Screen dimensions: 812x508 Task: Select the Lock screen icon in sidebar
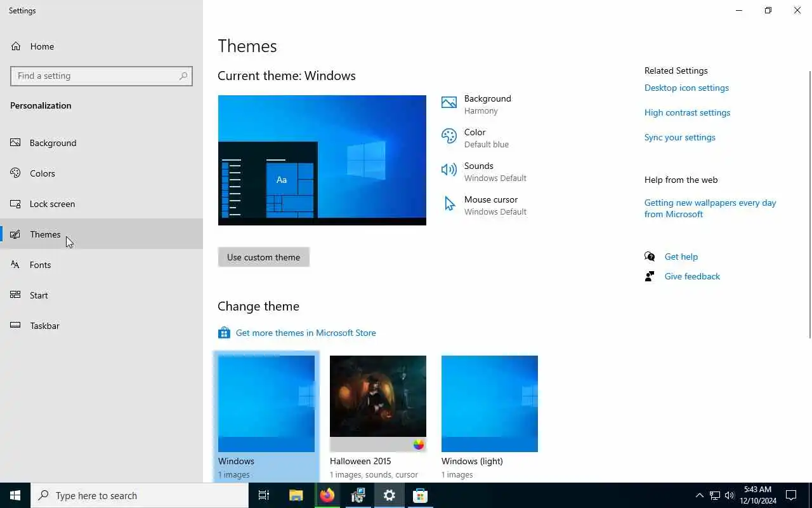point(16,204)
